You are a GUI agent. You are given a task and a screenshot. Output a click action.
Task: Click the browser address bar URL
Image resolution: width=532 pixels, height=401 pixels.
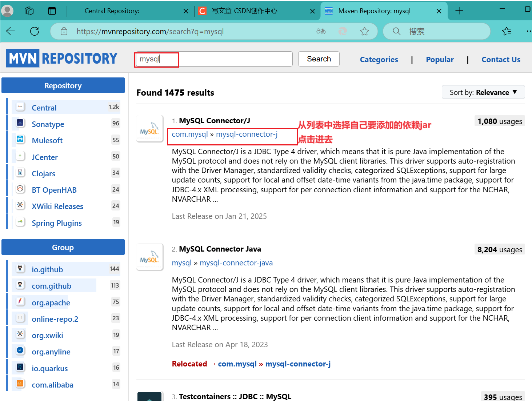pos(150,32)
